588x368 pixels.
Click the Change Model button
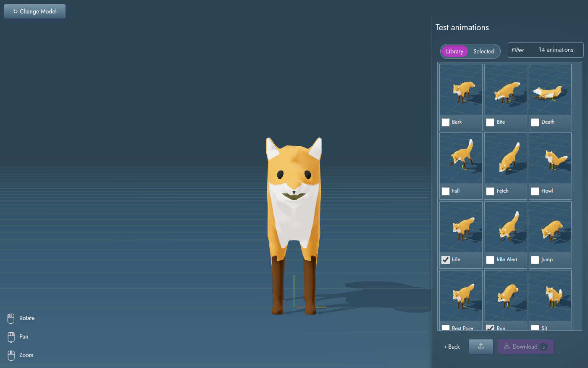coord(35,11)
